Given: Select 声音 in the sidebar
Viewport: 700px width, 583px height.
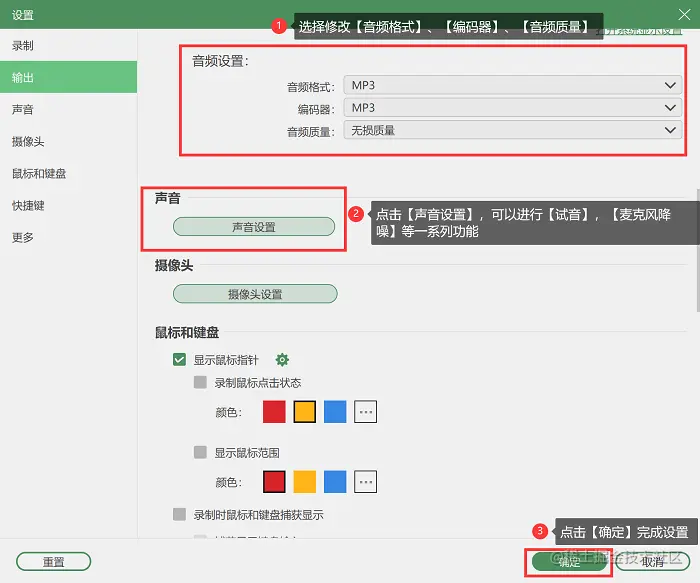Looking at the screenshot, I should point(68,109).
